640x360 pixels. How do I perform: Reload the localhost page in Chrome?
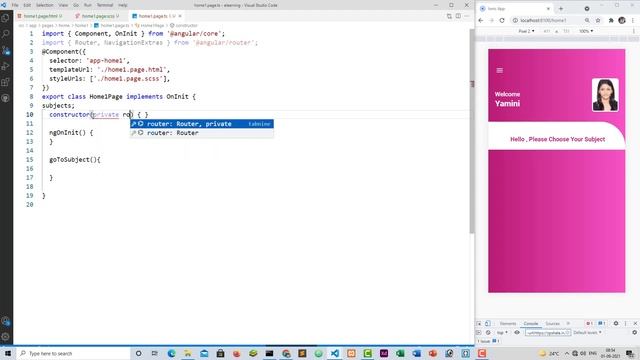(x=502, y=20)
